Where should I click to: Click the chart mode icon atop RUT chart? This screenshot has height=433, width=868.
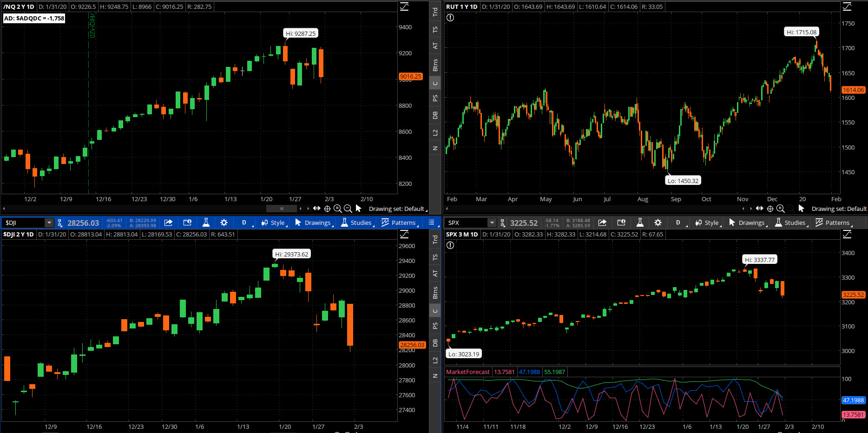[x=847, y=7]
